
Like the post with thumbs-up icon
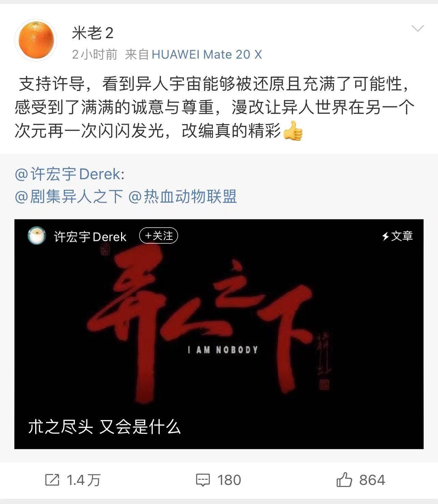pyautogui.click(x=344, y=479)
